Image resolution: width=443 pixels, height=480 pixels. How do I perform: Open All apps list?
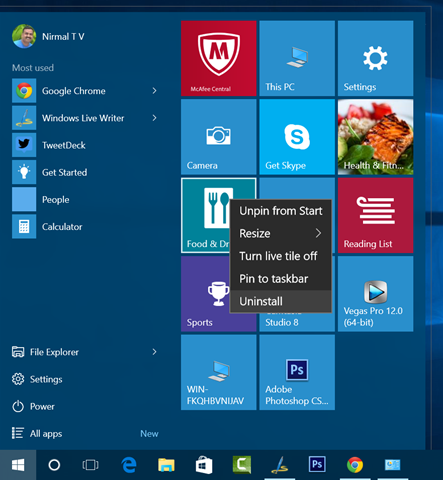37,433
